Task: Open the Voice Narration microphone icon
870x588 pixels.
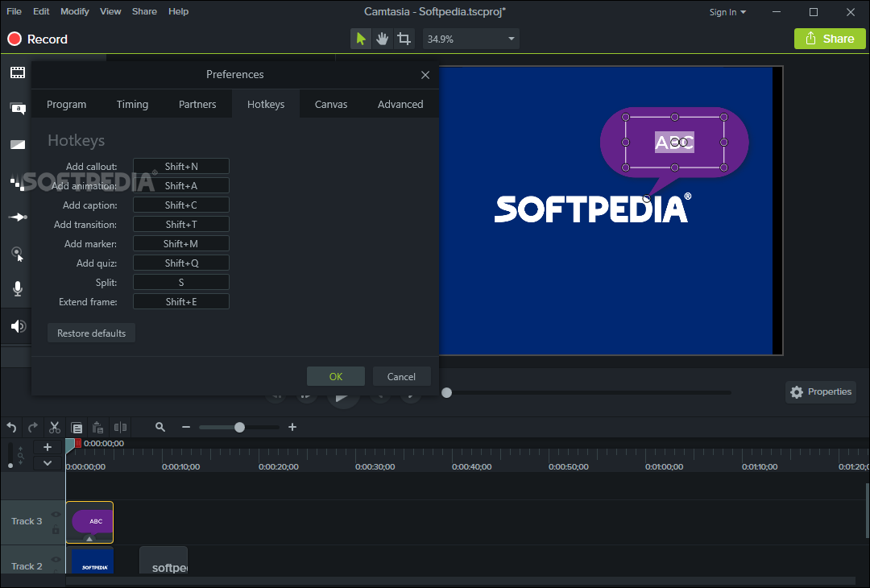Action: tap(18, 288)
